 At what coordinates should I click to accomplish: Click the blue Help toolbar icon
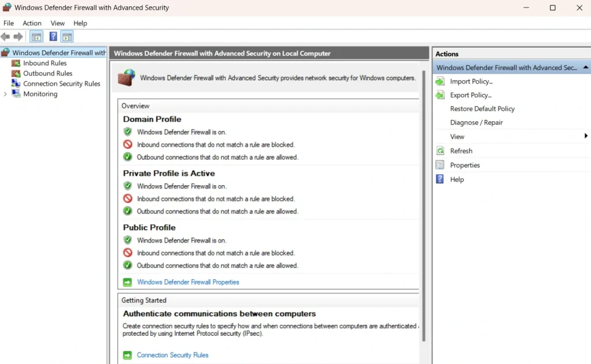coord(53,36)
